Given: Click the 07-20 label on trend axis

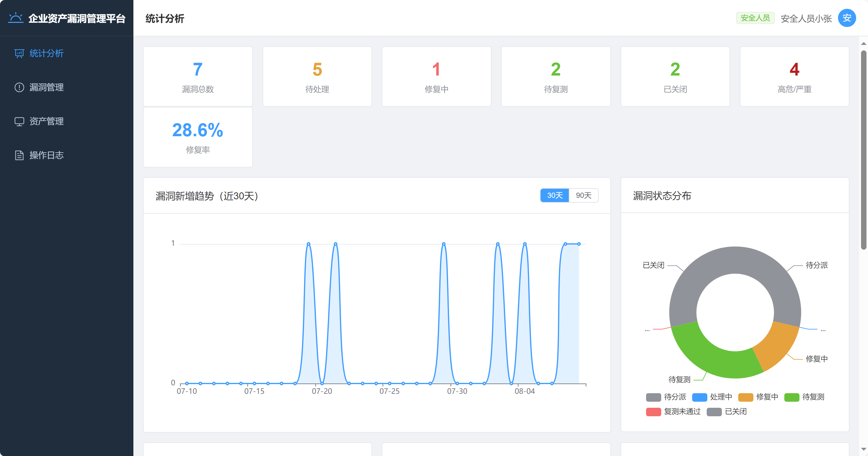Looking at the screenshot, I should 322,391.
